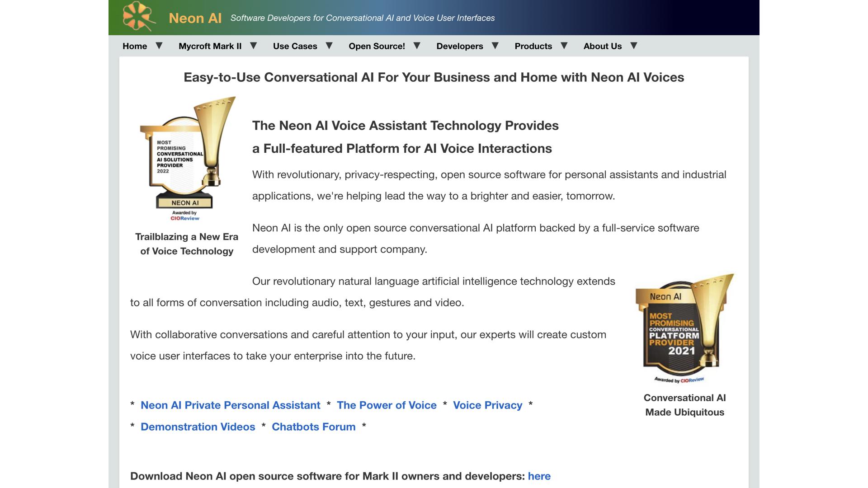Open the Products menu item

[x=533, y=46]
